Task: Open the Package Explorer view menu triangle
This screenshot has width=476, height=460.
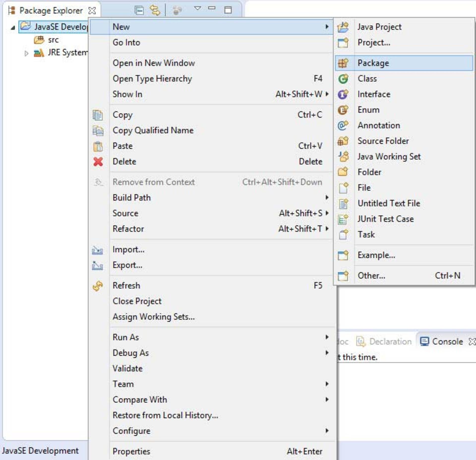Action: [x=197, y=8]
